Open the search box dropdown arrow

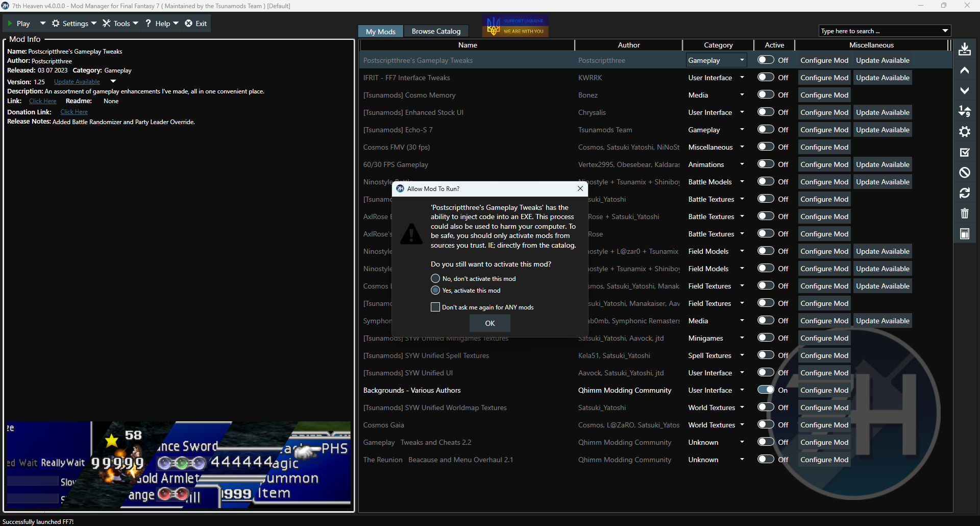click(945, 31)
